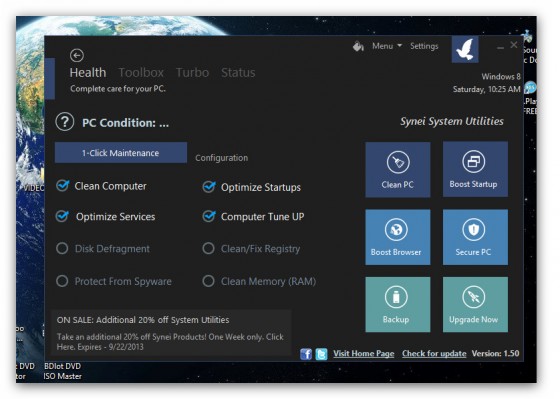The width and height of the screenshot is (560, 399).
Task: Enable Disk Defragment option
Action: [62, 248]
